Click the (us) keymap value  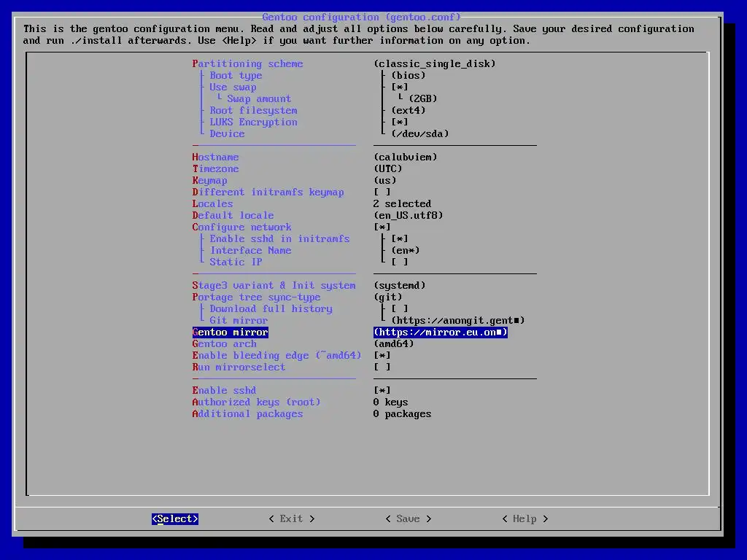point(385,181)
